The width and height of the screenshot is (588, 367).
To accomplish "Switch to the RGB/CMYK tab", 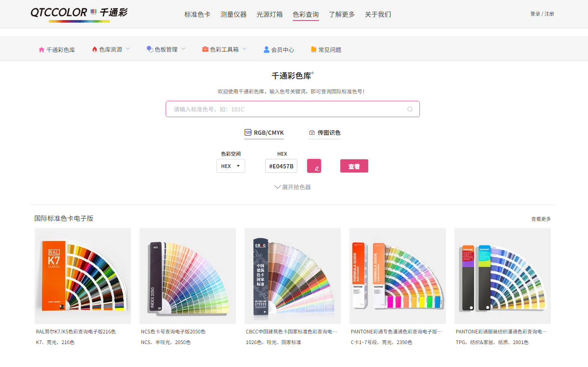I will 264,133.
